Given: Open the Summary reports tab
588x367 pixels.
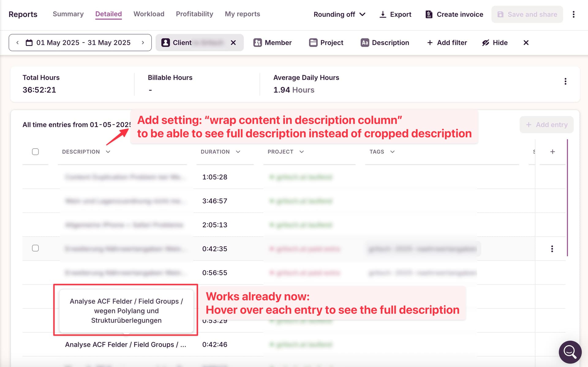Looking at the screenshot, I should (68, 14).
